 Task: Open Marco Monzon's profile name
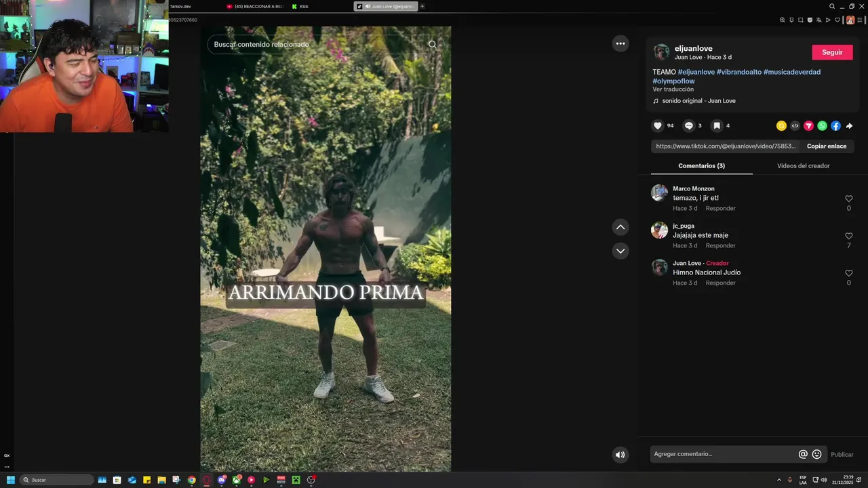click(x=694, y=188)
